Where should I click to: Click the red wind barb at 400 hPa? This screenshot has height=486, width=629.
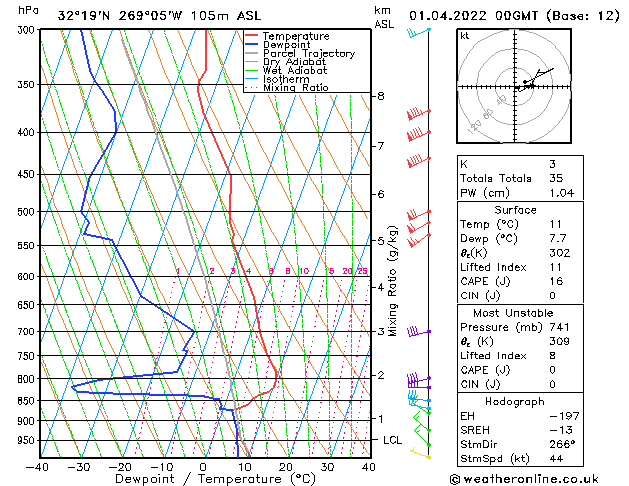(419, 134)
